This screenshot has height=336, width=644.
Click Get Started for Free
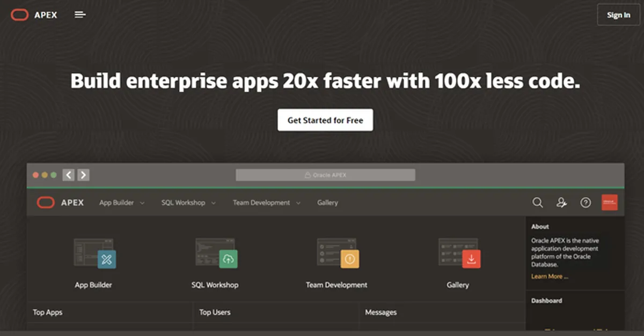click(x=325, y=120)
